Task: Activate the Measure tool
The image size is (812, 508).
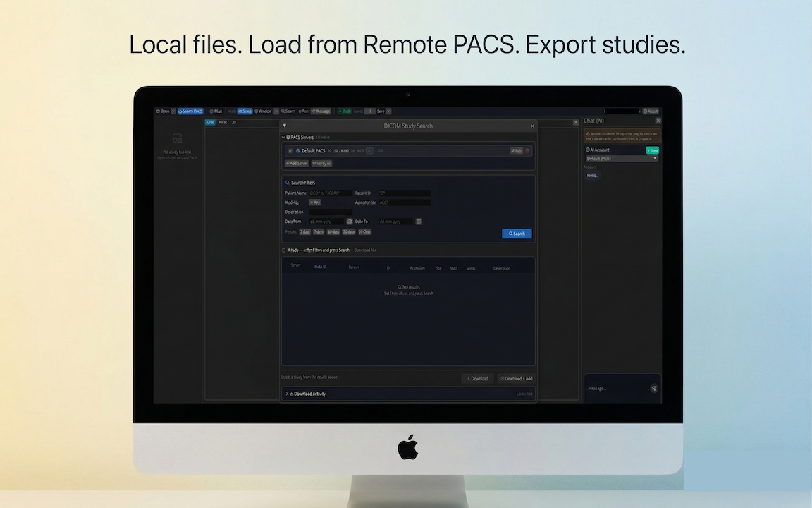Action: pyautogui.click(x=319, y=111)
